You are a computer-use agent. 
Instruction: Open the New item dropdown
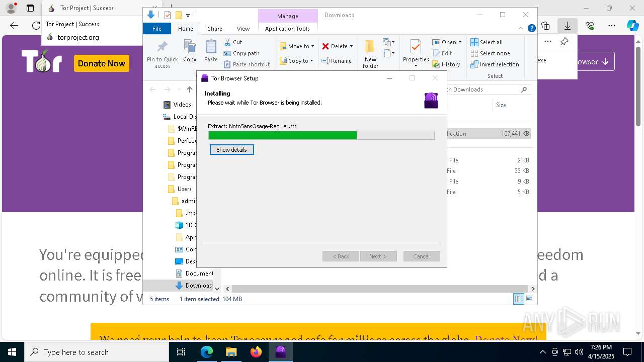(388, 42)
